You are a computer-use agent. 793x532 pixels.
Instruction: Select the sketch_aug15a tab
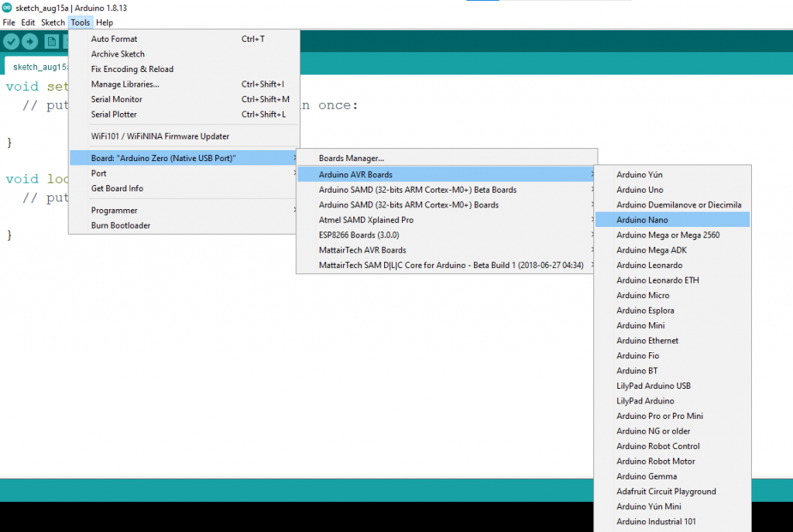36,67
